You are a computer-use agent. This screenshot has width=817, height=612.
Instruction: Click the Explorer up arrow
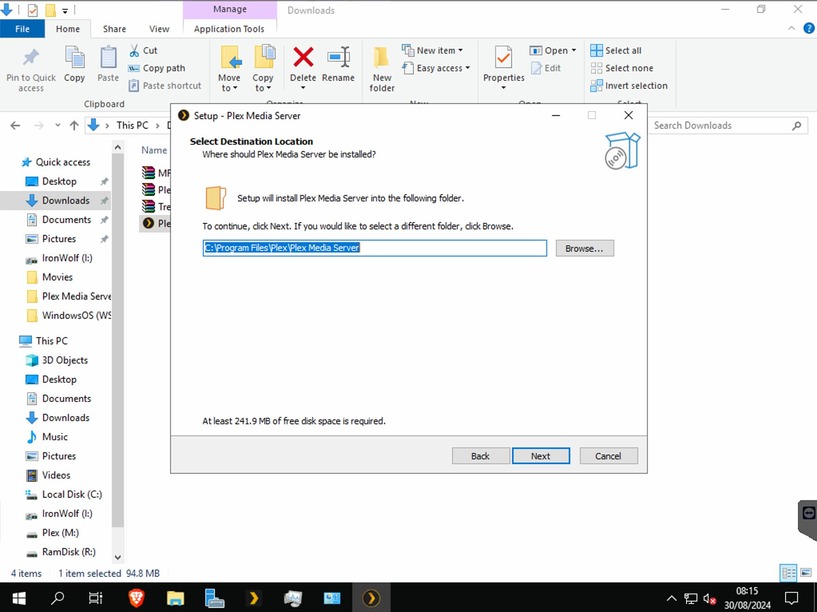(74, 126)
